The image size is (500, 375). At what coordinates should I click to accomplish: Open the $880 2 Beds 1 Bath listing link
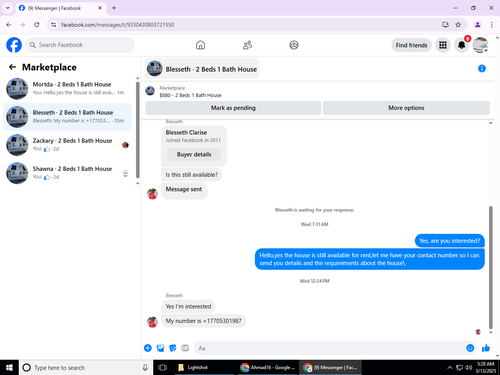tap(190, 95)
